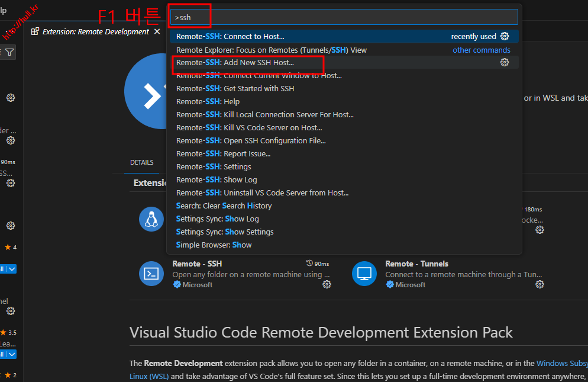Click the command palette search input
Screen dimensions: 588x382
pyautogui.click(x=343, y=17)
